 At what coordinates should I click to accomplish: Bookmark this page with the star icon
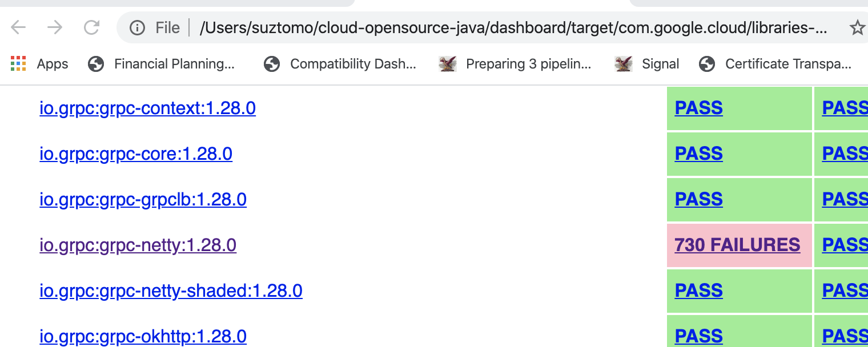(x=857, y=26)
